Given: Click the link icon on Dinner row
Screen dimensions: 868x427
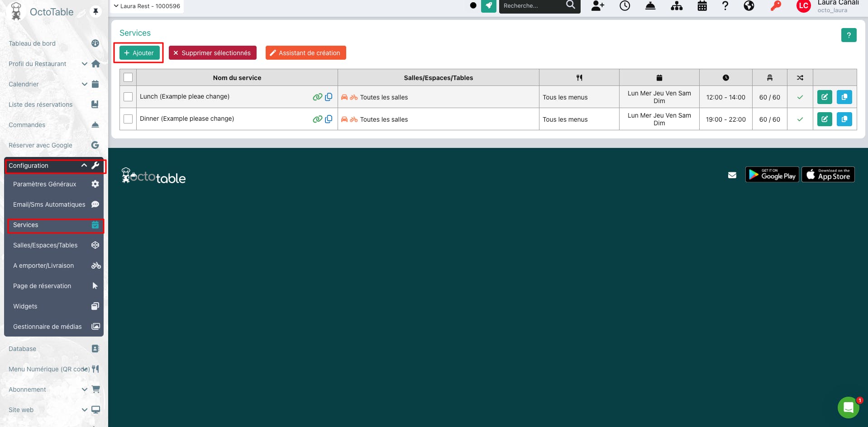Looking at the screenshot, I should [x=317, y=119].
